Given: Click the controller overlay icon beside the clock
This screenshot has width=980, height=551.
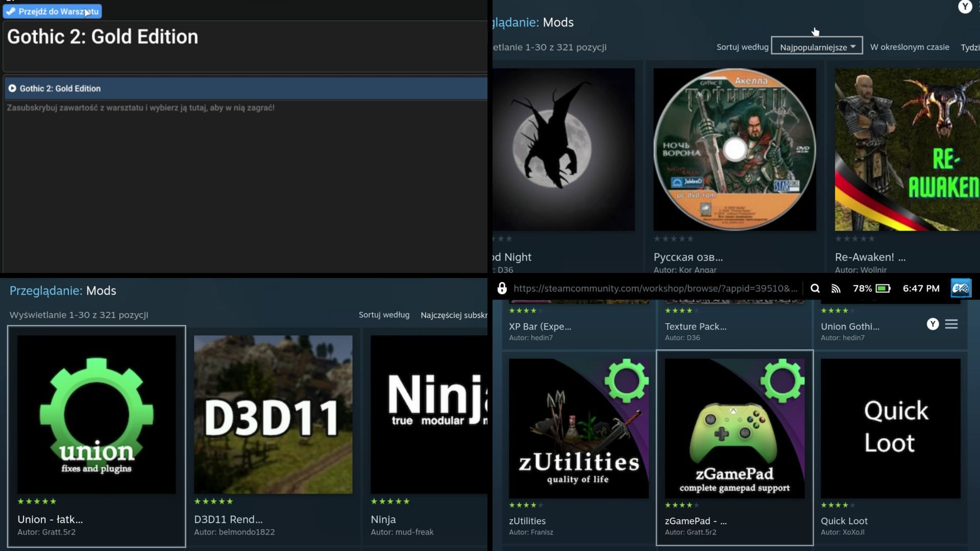Looking at the screenshot, I should (961, 288).
